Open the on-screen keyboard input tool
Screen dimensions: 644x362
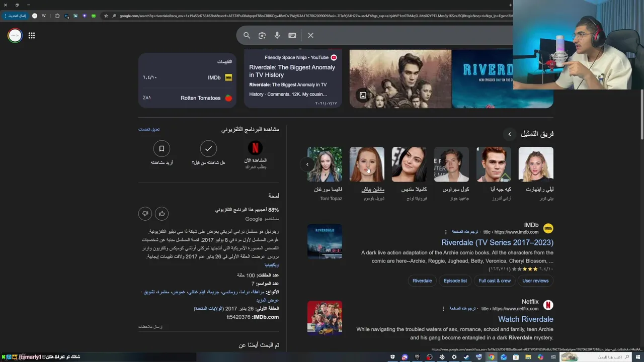(x=292, y=35)
